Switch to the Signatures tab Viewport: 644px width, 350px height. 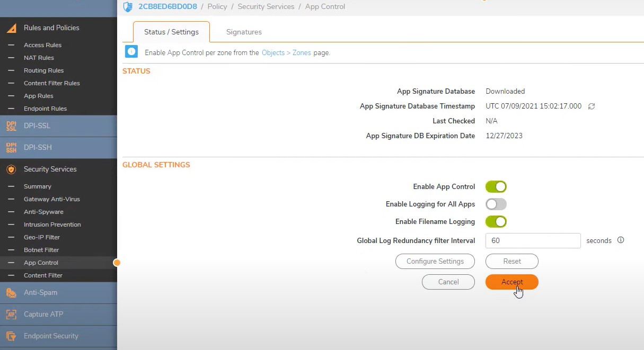[244, 32]
